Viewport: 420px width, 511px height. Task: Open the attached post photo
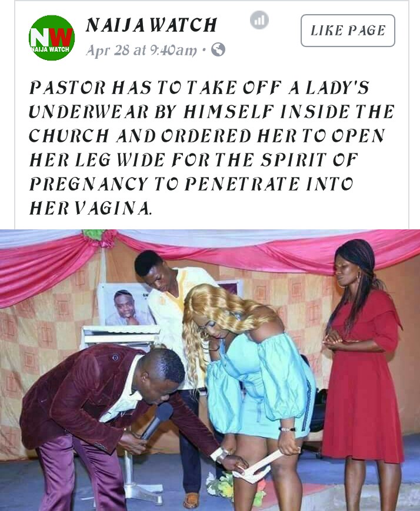pyautogui.click(x=210, y=370)
